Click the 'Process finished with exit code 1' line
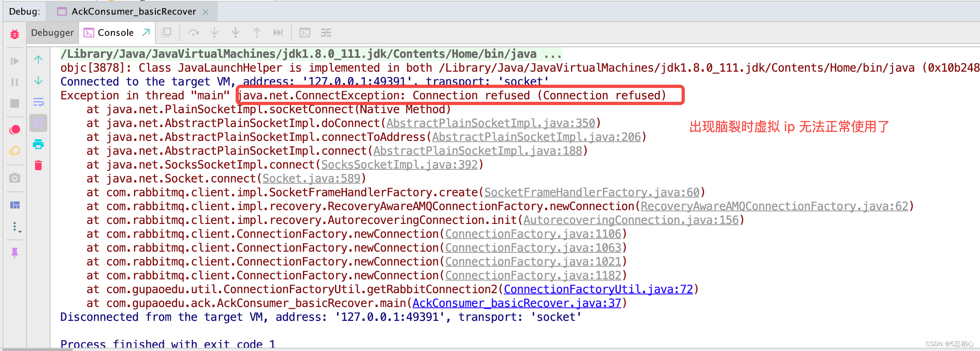The image size is (980, 351). (168, 344)
